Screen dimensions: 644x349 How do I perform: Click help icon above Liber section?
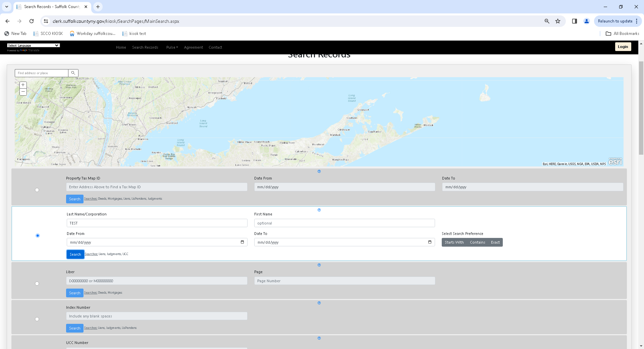[x=319, y=265]
